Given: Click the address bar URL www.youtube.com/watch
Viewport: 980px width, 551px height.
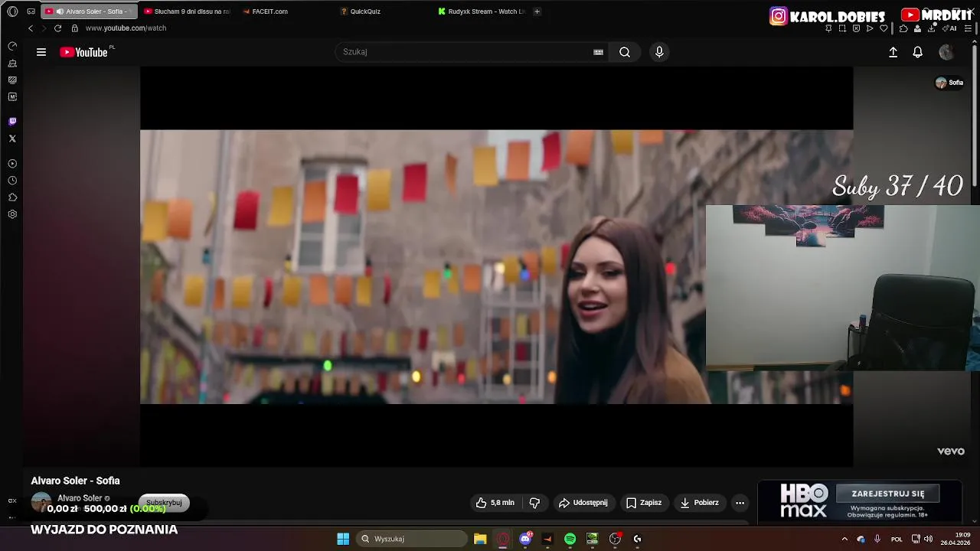Looking at the screenshot, I should tap(126, 28).
